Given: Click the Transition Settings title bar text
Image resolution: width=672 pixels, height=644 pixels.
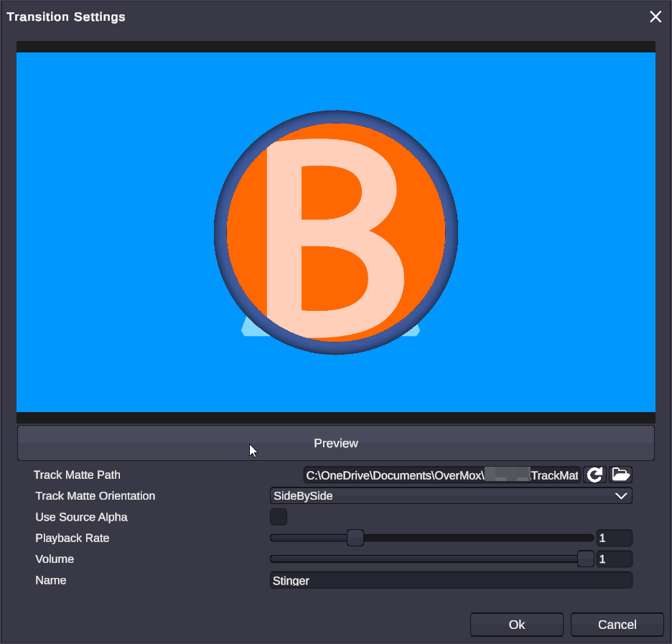Looking at the screenshot, I should [66, 17].
